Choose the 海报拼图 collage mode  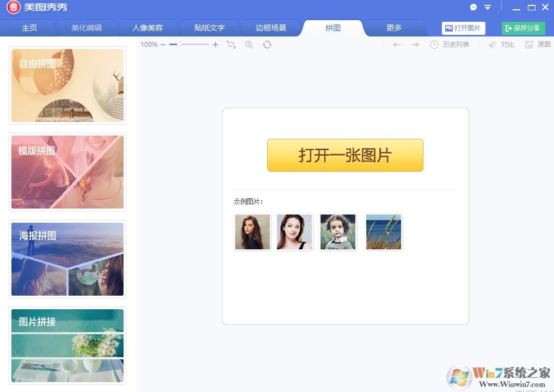67,259
